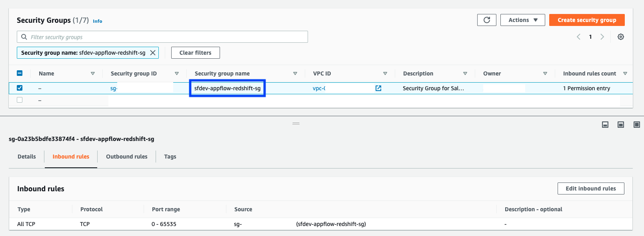This screenshot has height=236, width=644.
Task: Switch to the Details tab
Action: click(x=27, y=157)
